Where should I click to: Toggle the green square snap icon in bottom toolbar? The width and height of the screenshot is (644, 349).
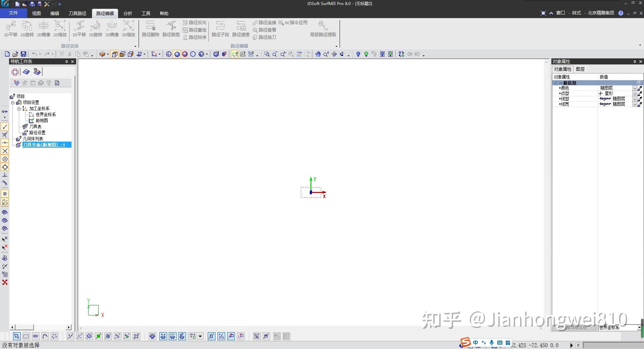pos(99,336)
